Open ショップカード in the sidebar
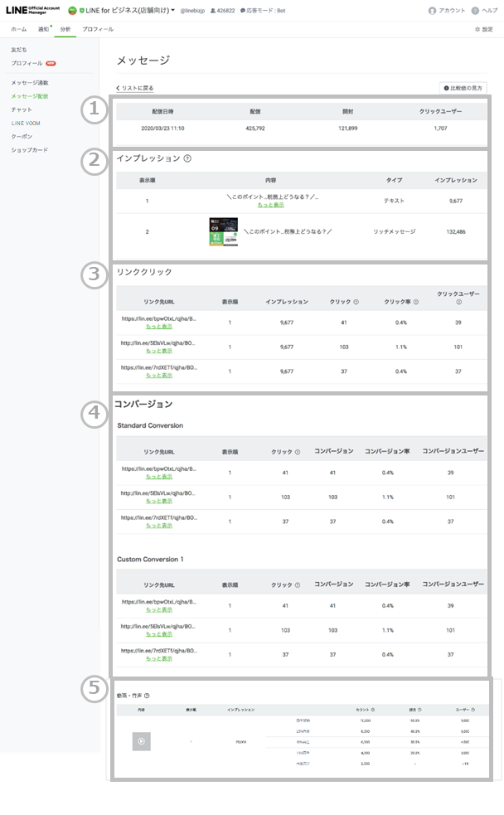The height and width of the screenshot is (815, 504). [30, 150]
